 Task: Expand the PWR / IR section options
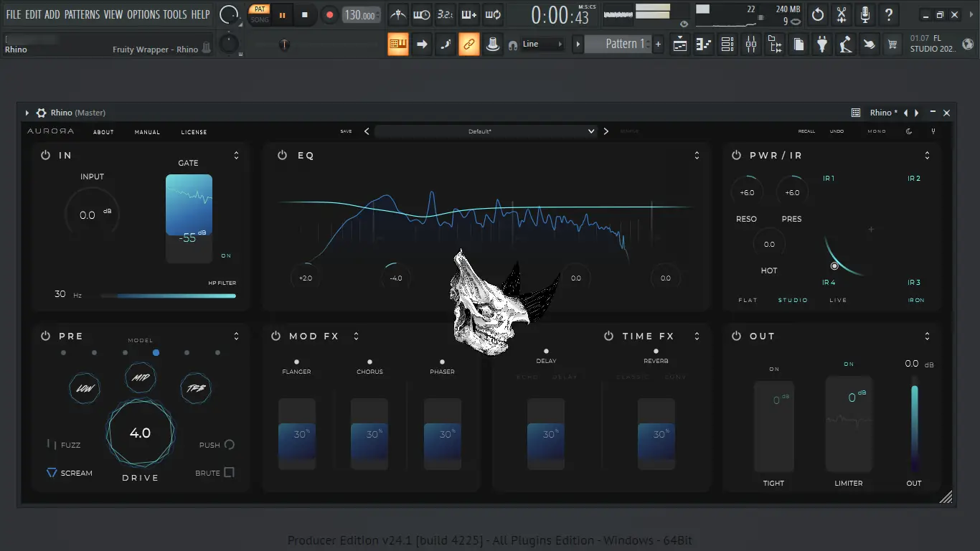pyautogui.click(x=927, y=155)
